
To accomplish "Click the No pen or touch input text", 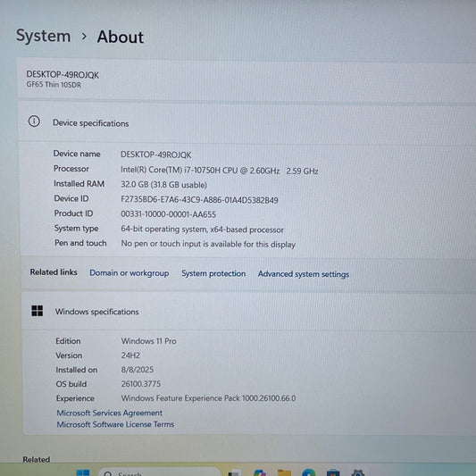I will [x=208, y=244].
